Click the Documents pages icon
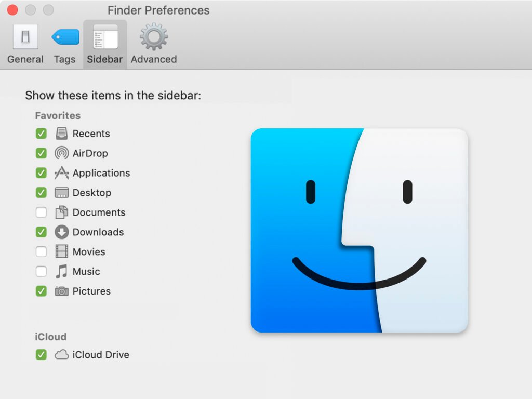 61,212
